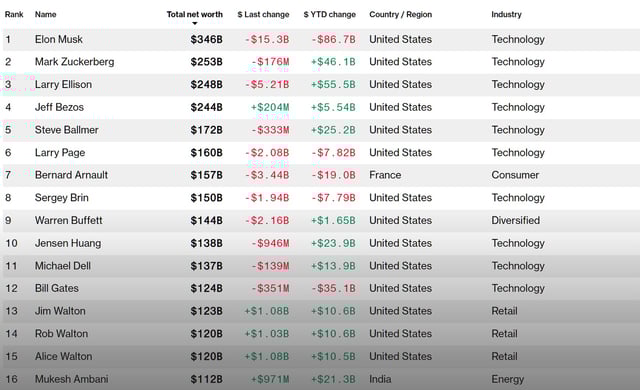The width and height of the screenshot is (640, 390).
Task: Click Mukesh Ambani's name
Action: coord(71,379)
